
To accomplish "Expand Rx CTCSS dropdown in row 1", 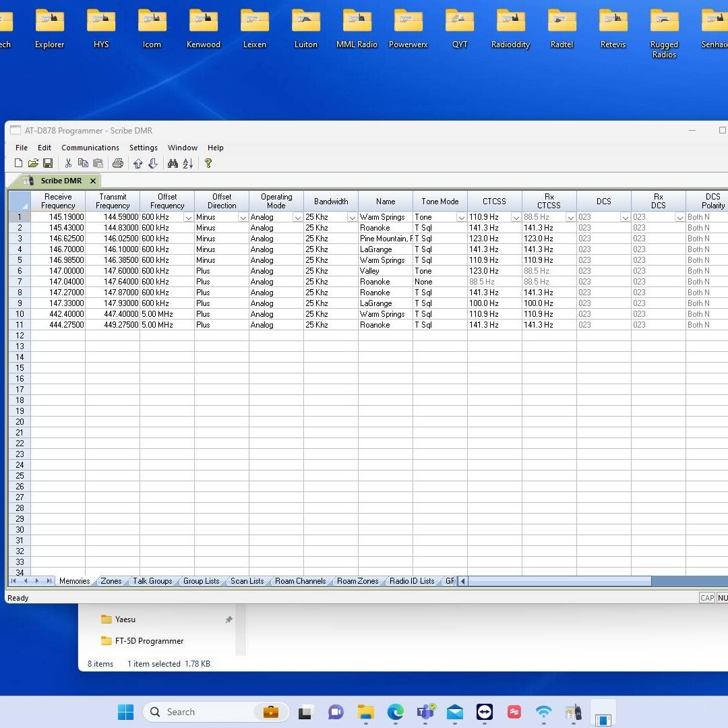I will pyautogui.click(x=571, y=217).
